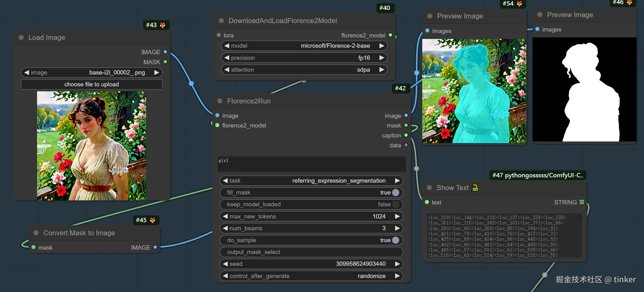The image size is (644, 292).
Task: Click the grid icon next to STRING output
Action: 582,202
